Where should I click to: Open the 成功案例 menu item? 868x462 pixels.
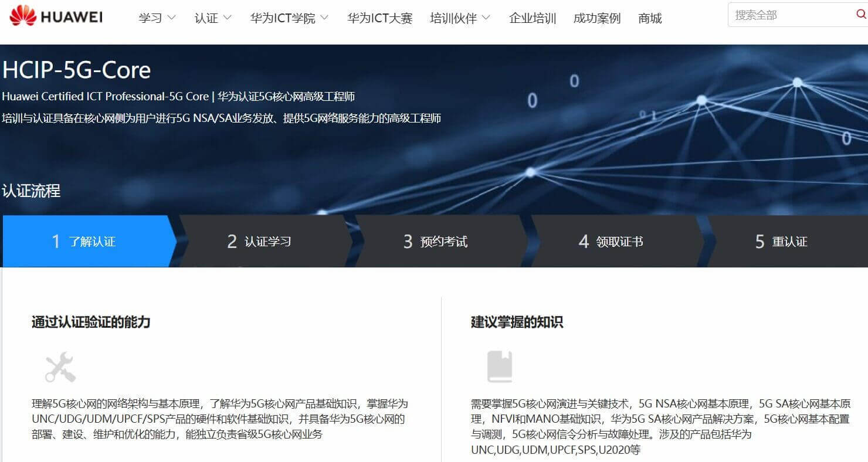pos(597,18)
